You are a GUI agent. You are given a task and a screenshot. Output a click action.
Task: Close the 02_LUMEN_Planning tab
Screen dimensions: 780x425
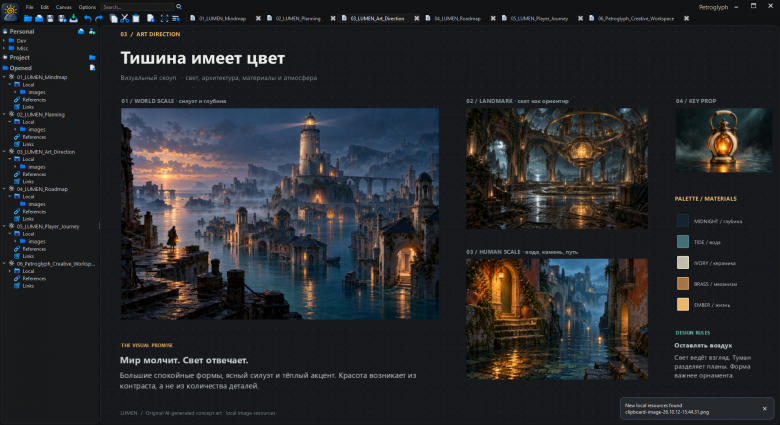333,18
